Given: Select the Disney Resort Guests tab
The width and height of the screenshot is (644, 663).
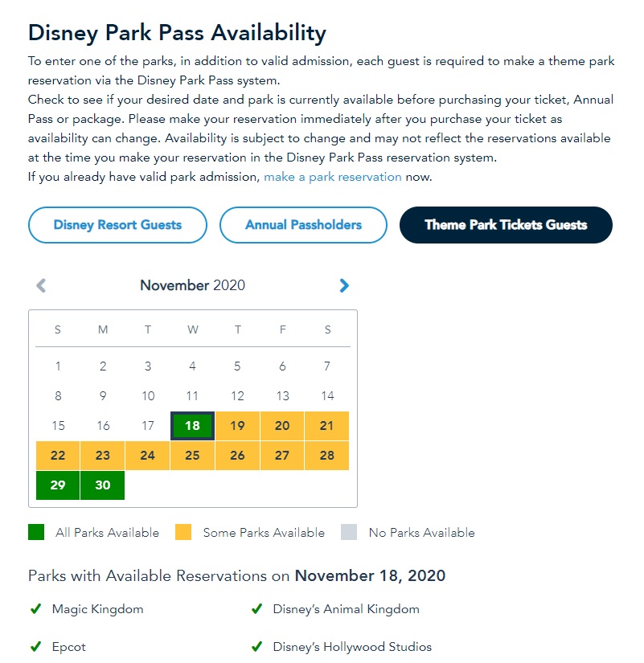Looking at the screenshot, I should pos(117,225).
